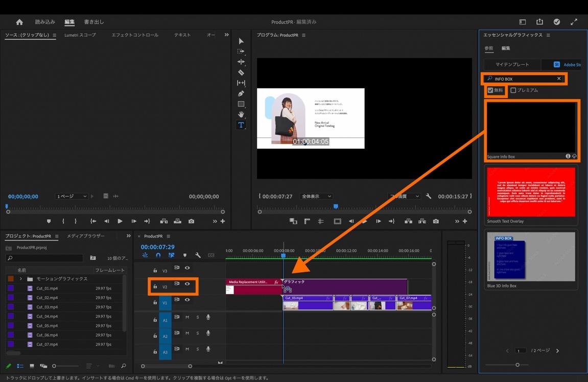Enable the プレミアム filter checkbox
588x382 pixels.
pyautogui.click(x=513, y=90)
